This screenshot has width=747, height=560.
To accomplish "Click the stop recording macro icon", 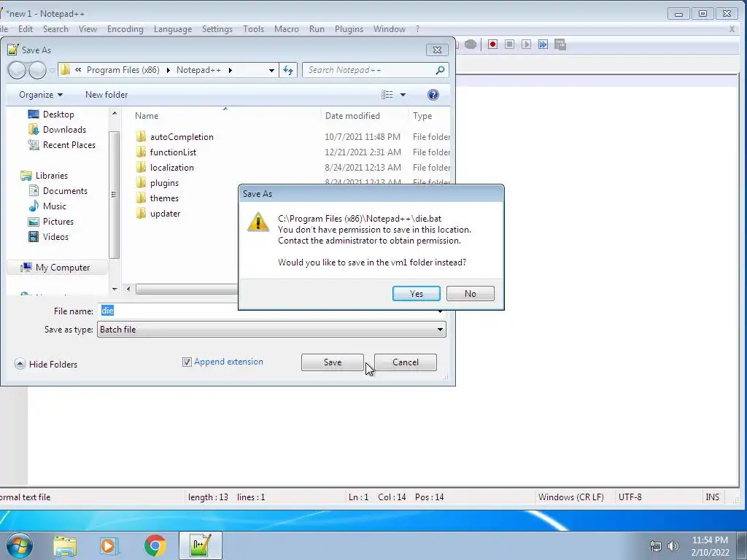I will (x=509, y=44).
